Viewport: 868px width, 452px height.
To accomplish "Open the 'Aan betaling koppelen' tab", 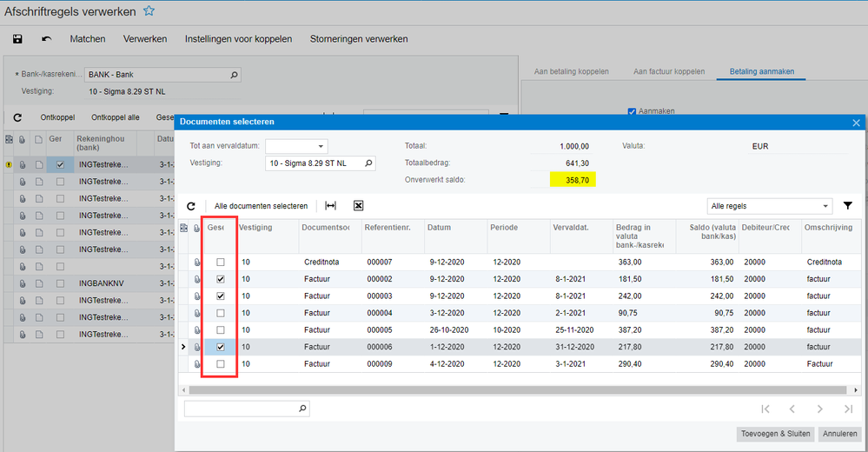I will pyautogui.click(x=573, y=71).
